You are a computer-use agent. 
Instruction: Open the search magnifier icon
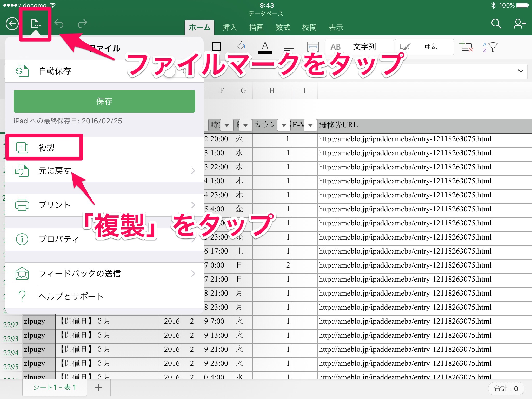496,24
